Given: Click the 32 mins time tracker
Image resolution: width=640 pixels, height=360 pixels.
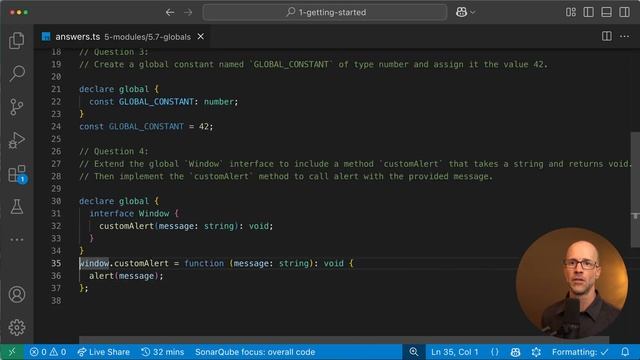Looking at the screenshot, I should (162, 352).
